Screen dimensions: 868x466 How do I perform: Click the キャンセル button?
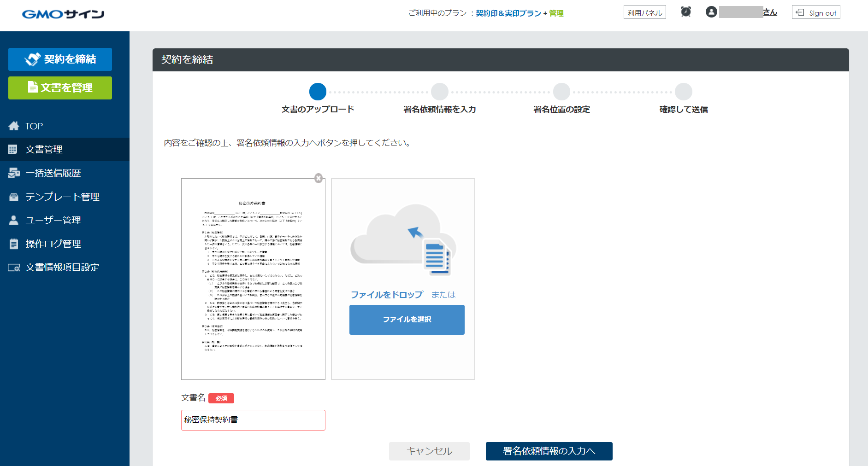pos(429,451)
